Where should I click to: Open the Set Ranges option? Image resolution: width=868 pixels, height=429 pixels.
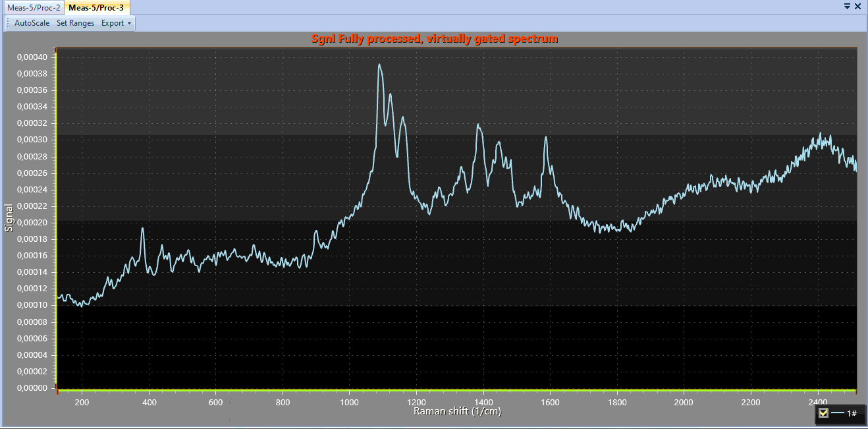click(75, 23)
